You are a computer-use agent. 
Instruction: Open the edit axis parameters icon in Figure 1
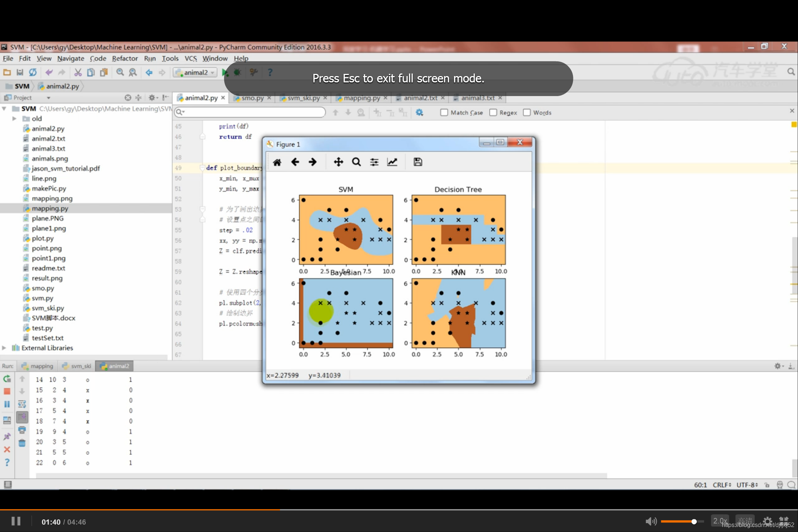392,162
